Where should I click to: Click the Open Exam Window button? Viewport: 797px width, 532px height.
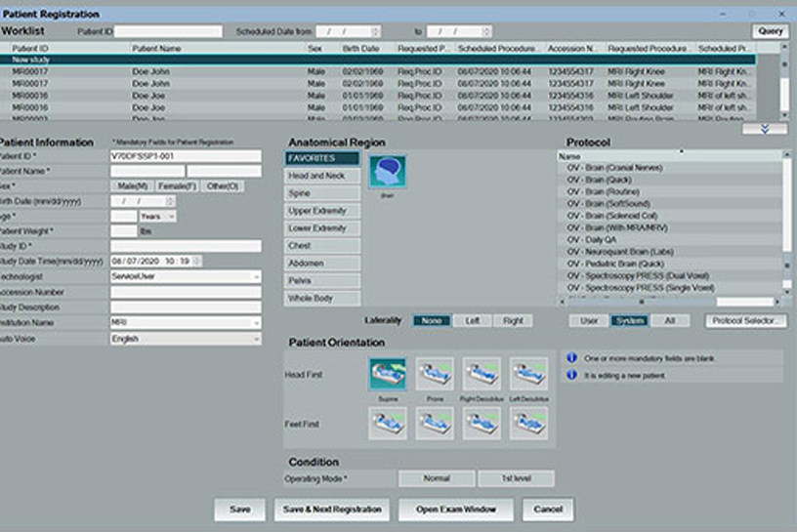point(456,510)
